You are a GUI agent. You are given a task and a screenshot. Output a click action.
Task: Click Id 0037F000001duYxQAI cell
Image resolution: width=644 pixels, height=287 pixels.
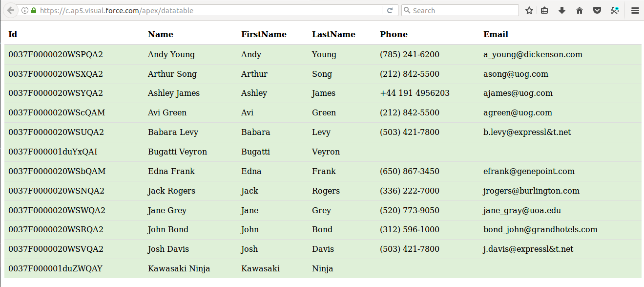tap(53, 152)
